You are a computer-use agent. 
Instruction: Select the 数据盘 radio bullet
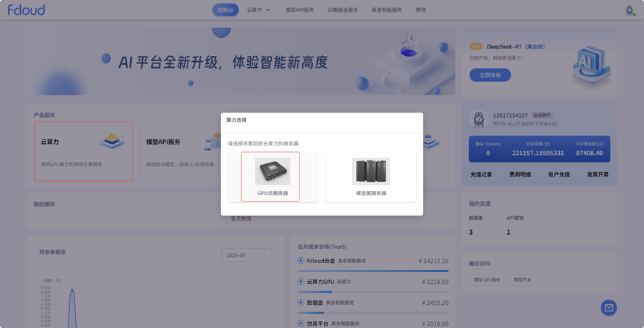tap(301, 303)
